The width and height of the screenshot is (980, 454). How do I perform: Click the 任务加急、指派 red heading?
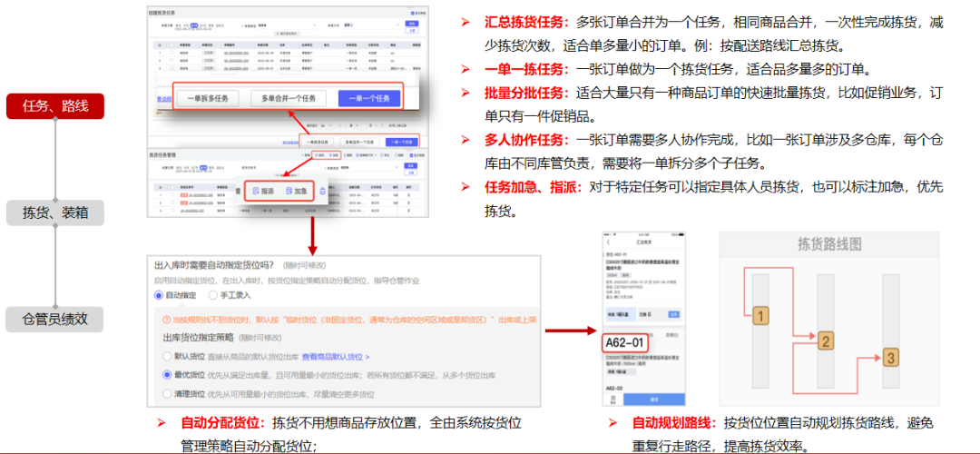[534, 186]
